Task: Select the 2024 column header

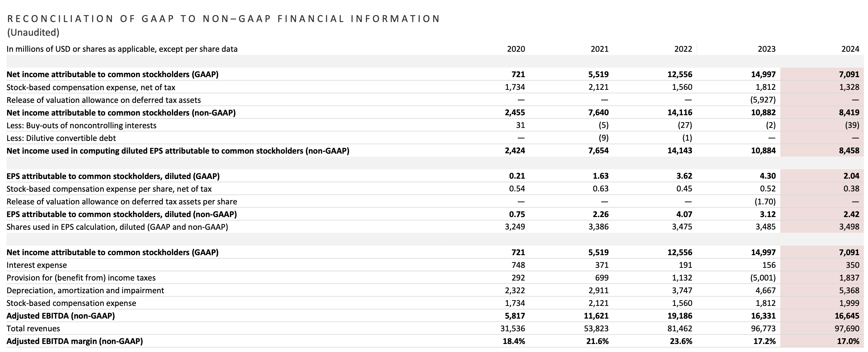Action: pos(850,49)
